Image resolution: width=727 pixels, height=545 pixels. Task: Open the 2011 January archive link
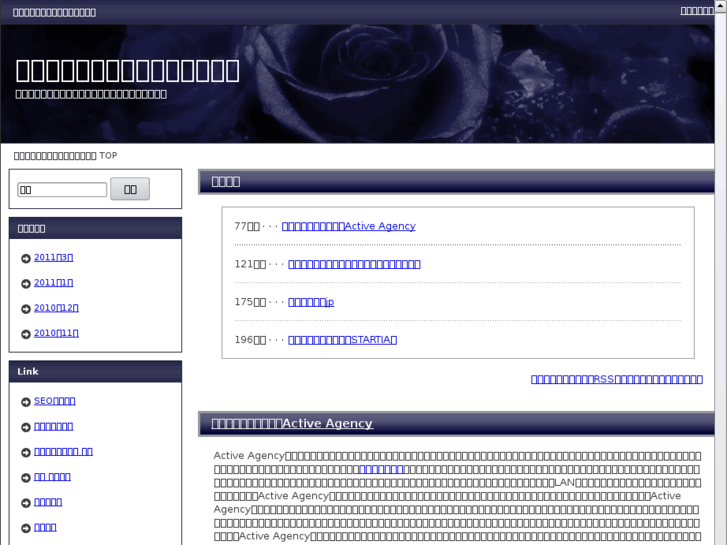point(53,282)
